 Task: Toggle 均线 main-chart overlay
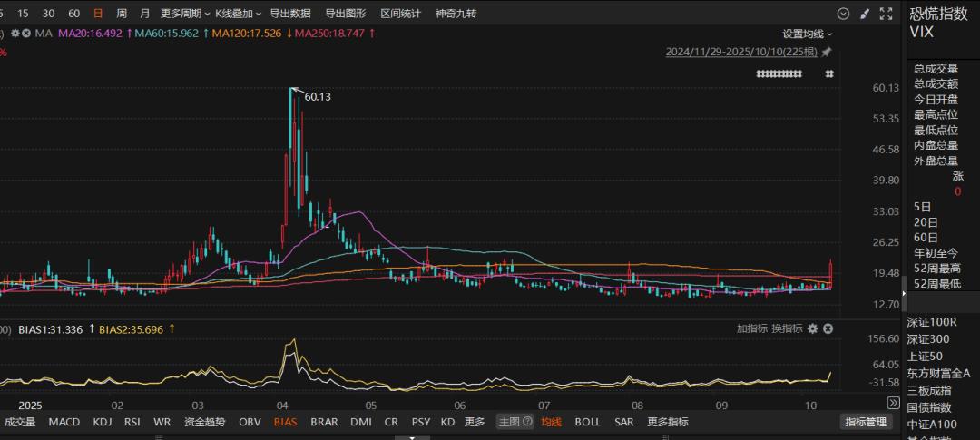point(552,422)
